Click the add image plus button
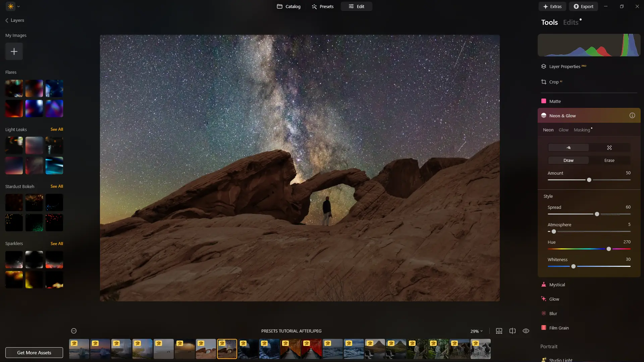Image resolution: width=644 pixels, height=362 pixels. click(14, 52)
